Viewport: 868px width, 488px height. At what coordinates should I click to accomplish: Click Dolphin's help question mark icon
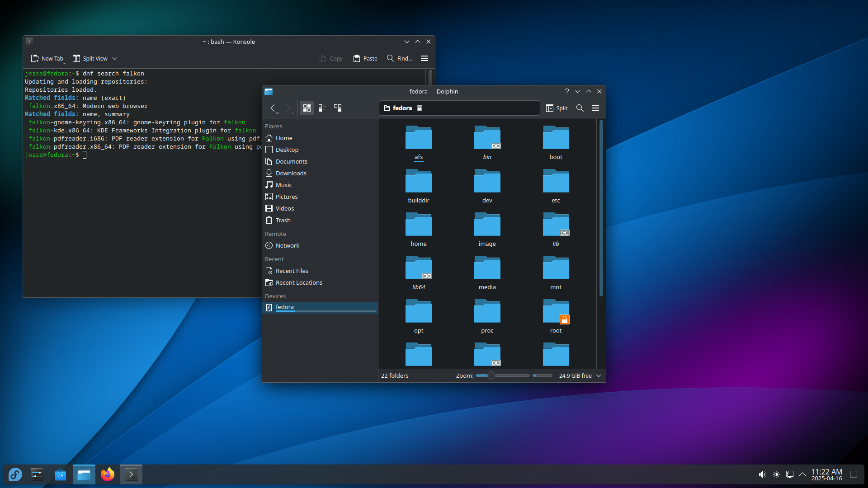[x=567, y=91]
